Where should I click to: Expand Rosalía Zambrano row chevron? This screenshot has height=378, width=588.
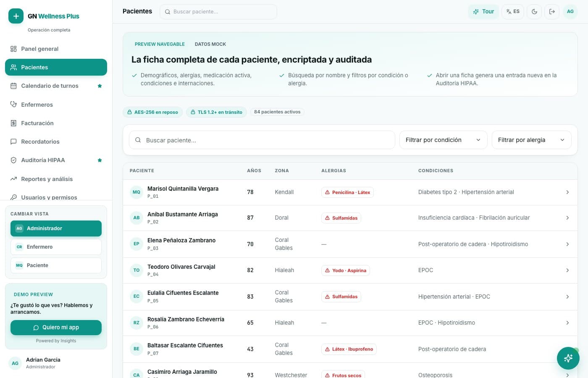tap(567, 323)
